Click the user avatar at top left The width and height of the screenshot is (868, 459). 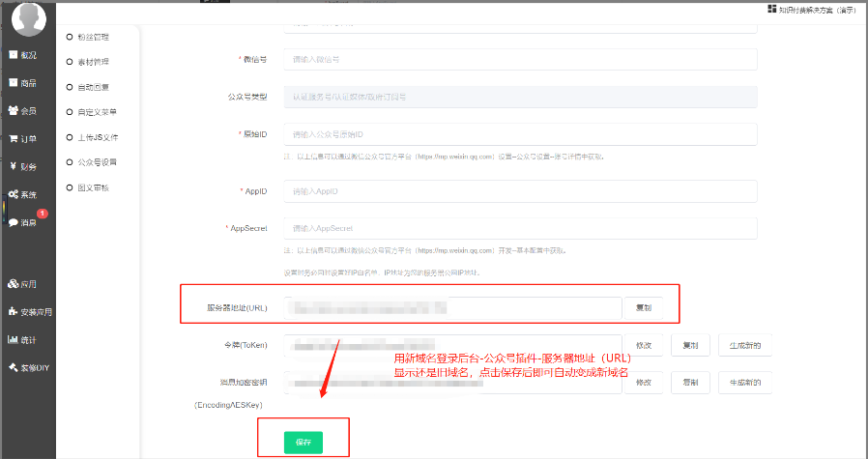point(28,21)
